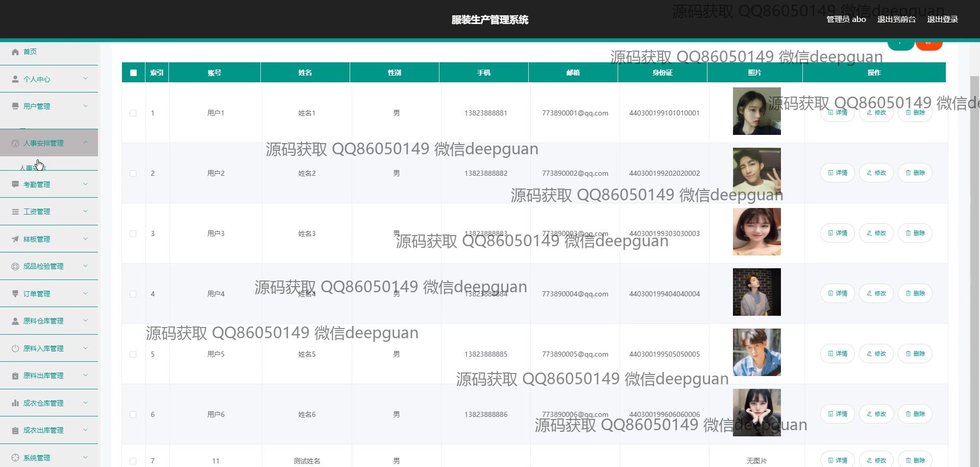This screenshot has width=980, height=467.
Task: Click the bar-chart icon beside 成衣仓库管理
Action: point(15,403)
